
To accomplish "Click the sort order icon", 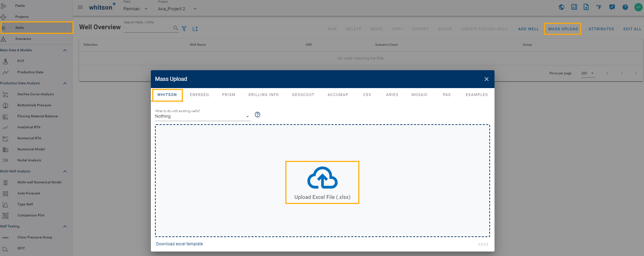I will point(195,29).
